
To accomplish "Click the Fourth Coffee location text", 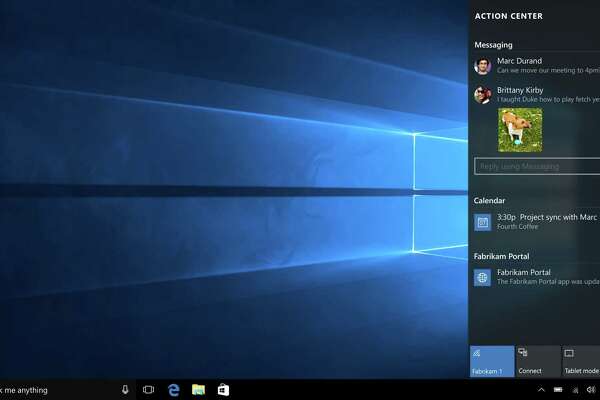I will 517,227.
